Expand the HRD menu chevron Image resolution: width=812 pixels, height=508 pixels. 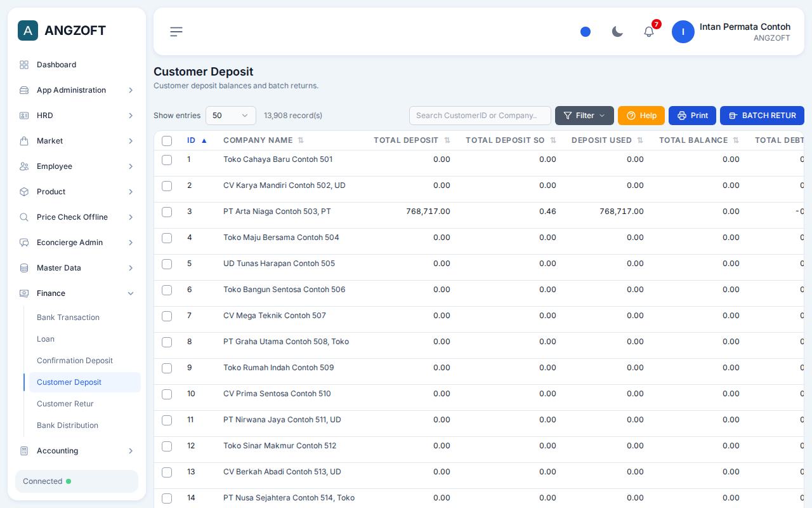coord(131,116)
